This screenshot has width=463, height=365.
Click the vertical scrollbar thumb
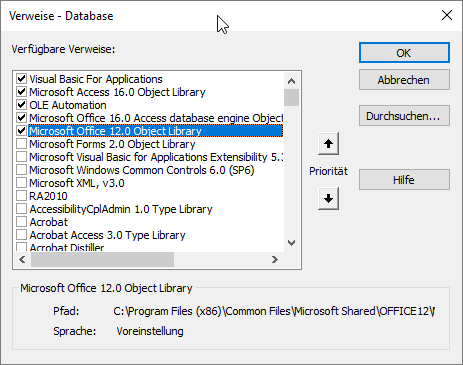(x=292, y=97)
